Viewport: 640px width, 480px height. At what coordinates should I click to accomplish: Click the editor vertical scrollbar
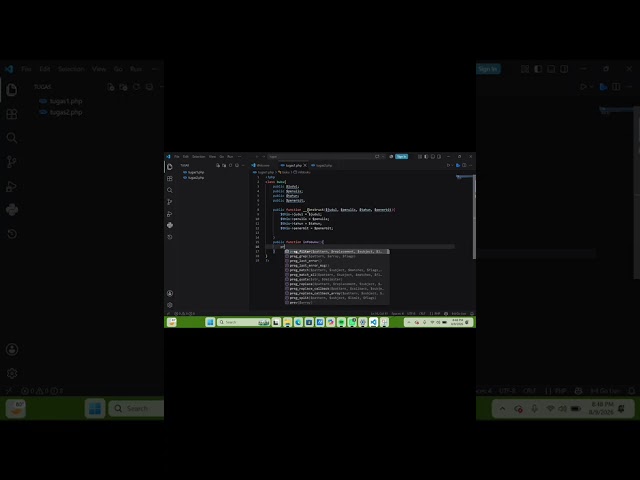coord(474,216)
